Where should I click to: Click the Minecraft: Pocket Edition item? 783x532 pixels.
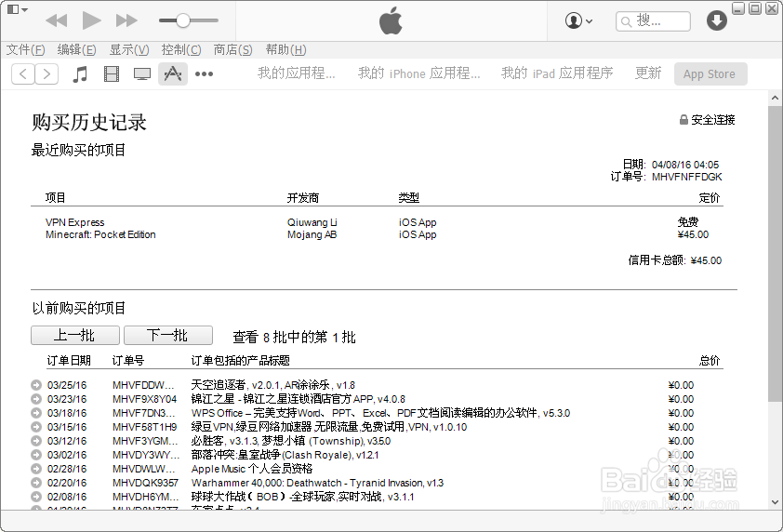pyautogui.click(x=100, y=234)
